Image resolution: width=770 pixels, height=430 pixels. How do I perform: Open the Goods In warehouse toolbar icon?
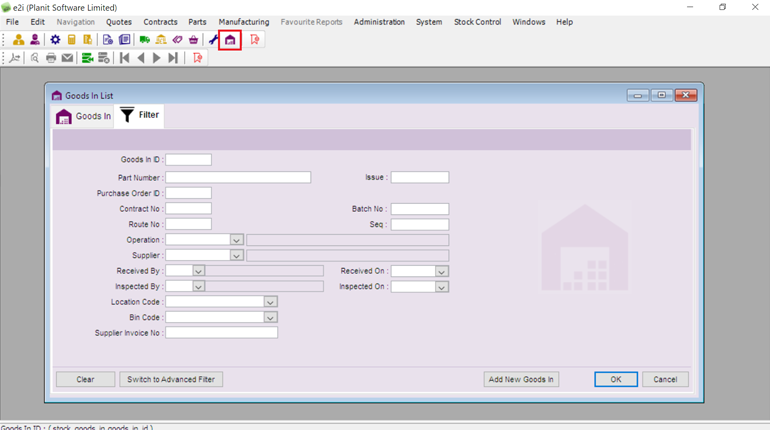click(x=230, y=40)
